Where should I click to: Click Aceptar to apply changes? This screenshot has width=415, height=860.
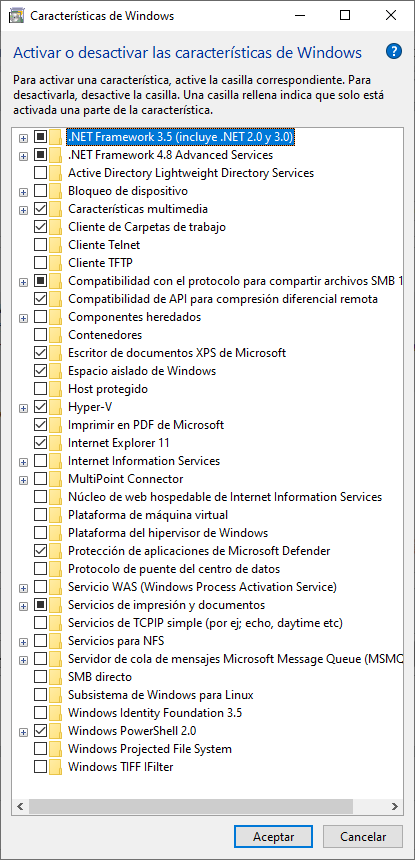click(x=273, y=837)
